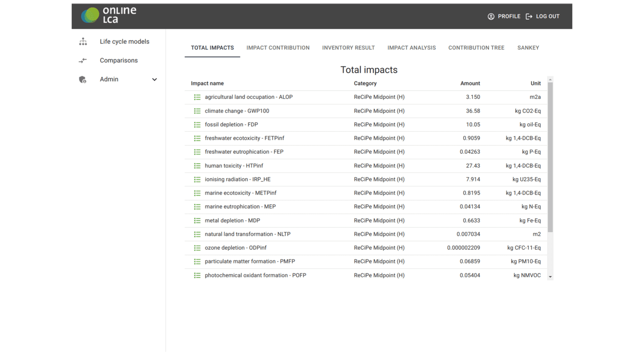Viewport: 644px width, 355px height.
Task: Click the list icon beside climate change - GWP100
Action: pos(197,111)
